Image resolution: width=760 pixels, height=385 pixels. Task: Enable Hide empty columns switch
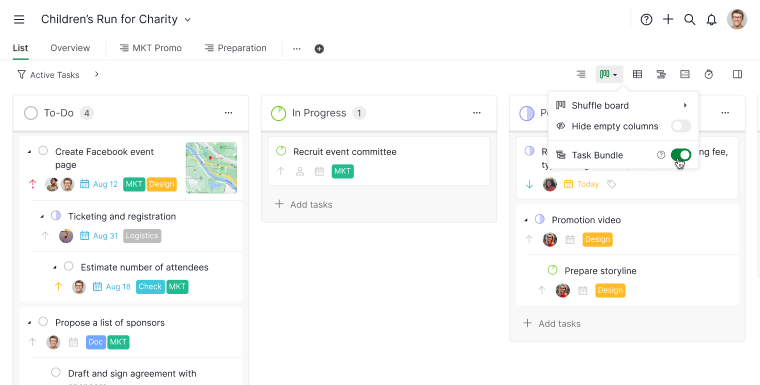coord(681,126)
